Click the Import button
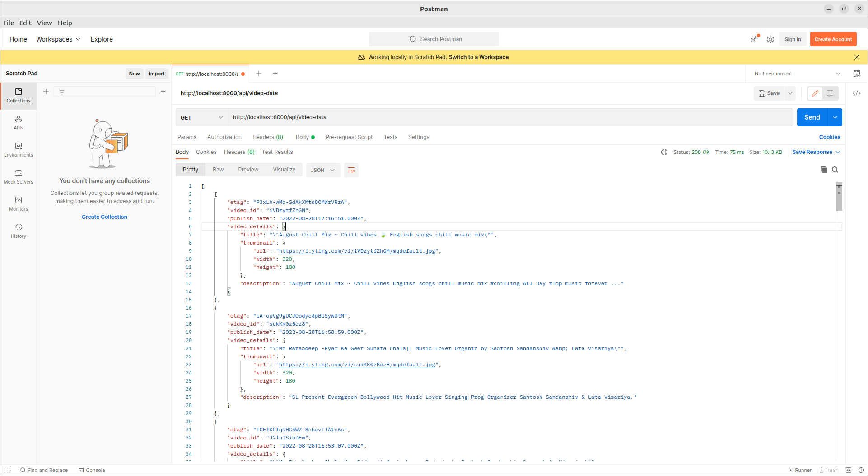868x476 pixels. tap(157, 74)
